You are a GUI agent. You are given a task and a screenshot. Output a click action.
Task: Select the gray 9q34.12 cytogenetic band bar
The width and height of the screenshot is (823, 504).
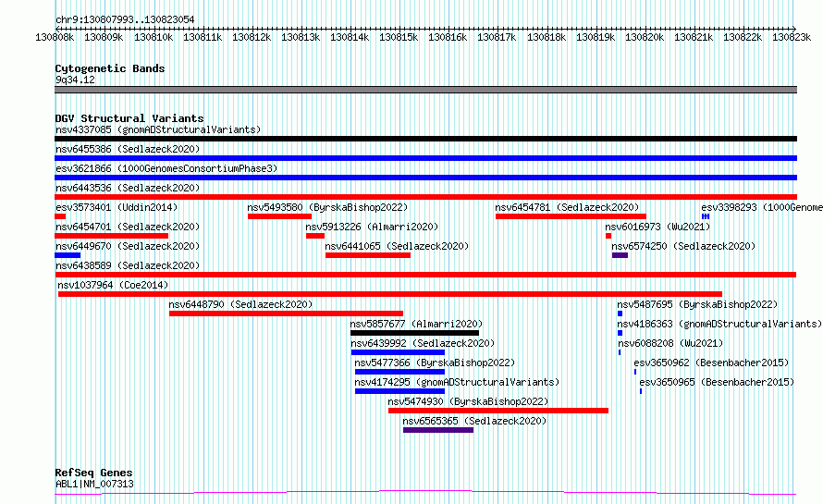[x=425, y=90]
